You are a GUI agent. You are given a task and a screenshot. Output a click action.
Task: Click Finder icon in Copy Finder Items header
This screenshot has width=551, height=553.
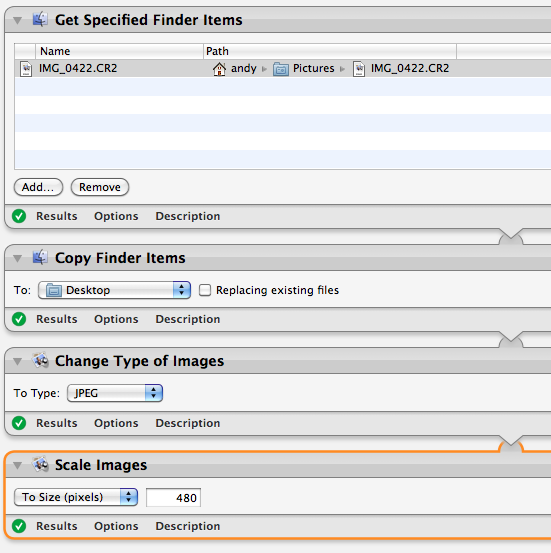pos(40,257)
